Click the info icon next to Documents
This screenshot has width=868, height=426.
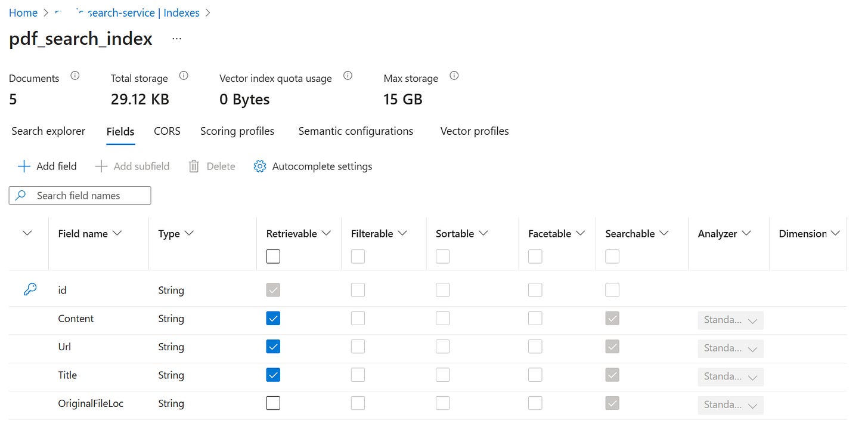75,76
